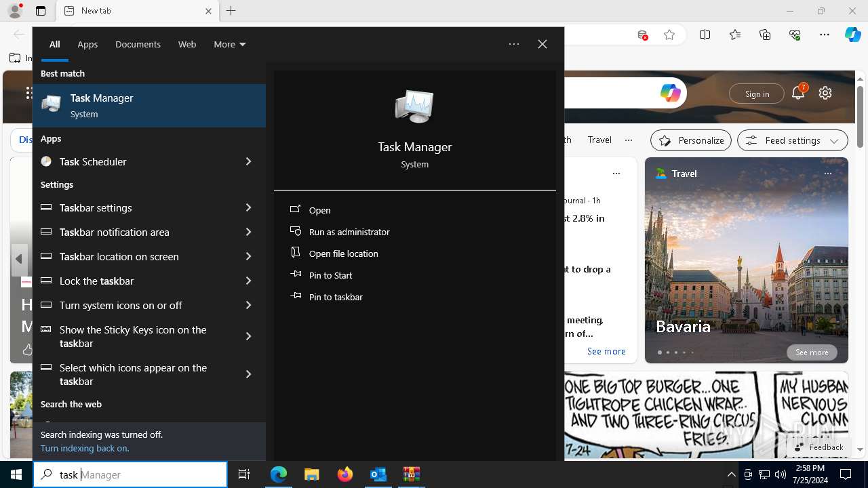
Task: Open the notification center icon
Action: 846,474
